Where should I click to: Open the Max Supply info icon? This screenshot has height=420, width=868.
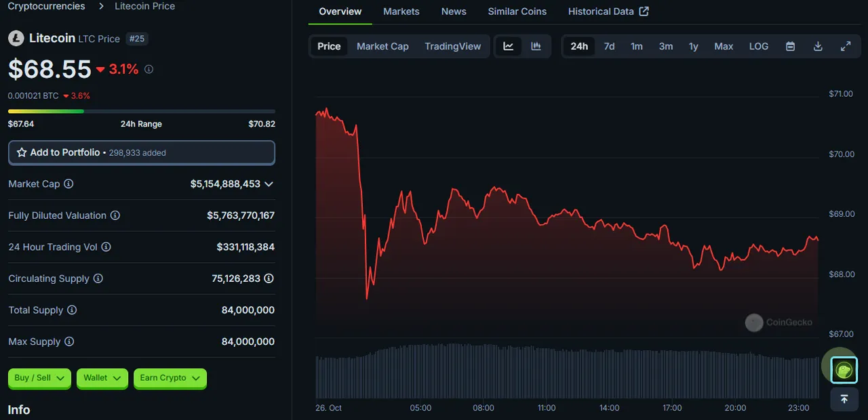(69, 342)
